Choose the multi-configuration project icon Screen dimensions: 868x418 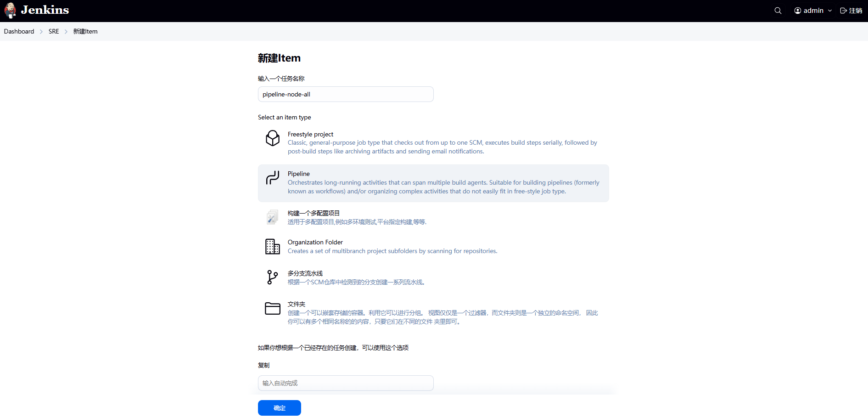click(x=272, y=217)
